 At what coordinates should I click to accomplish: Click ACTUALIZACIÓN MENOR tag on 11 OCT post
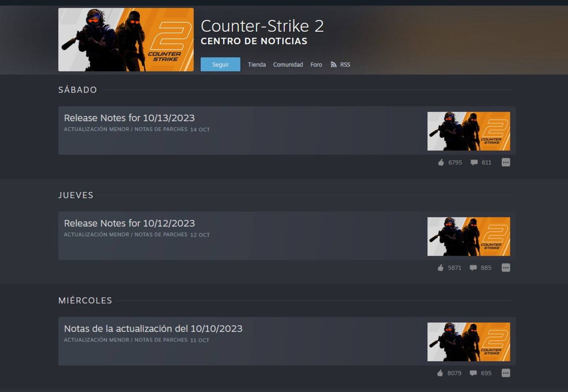(97, 340)
